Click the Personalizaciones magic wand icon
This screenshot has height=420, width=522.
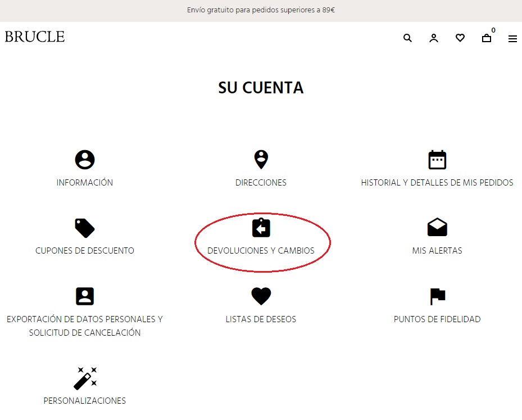click(85, 378)
